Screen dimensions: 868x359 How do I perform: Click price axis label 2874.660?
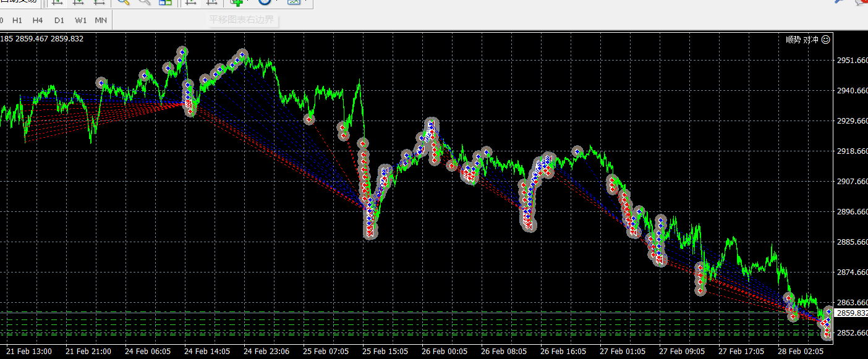coord(852,272)
